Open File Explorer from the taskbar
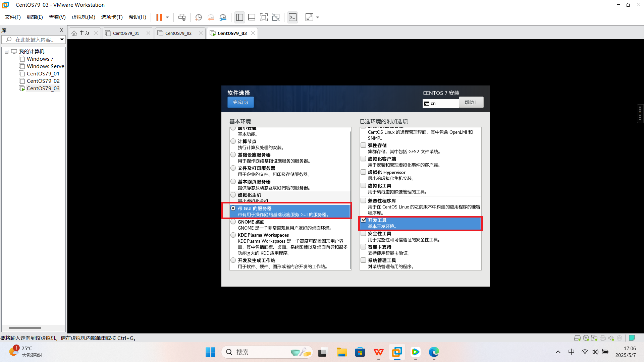 click(341, 352)
